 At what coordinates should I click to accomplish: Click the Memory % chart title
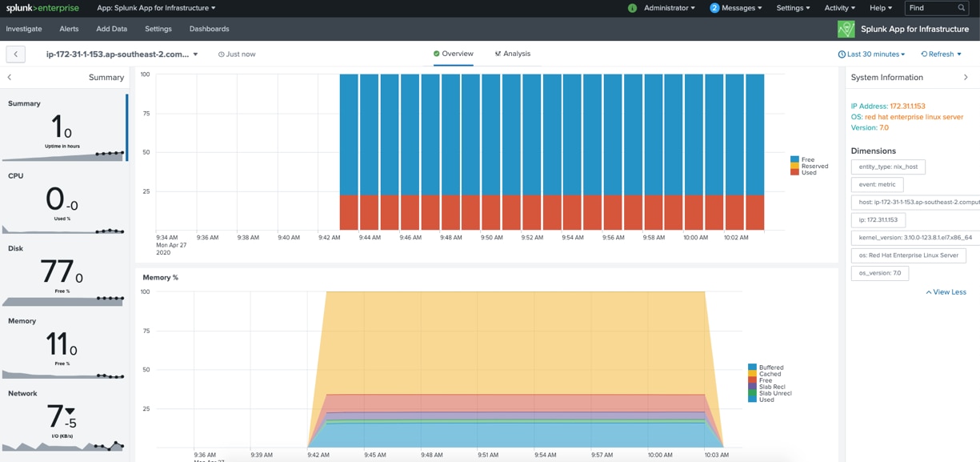pos(160,277)
